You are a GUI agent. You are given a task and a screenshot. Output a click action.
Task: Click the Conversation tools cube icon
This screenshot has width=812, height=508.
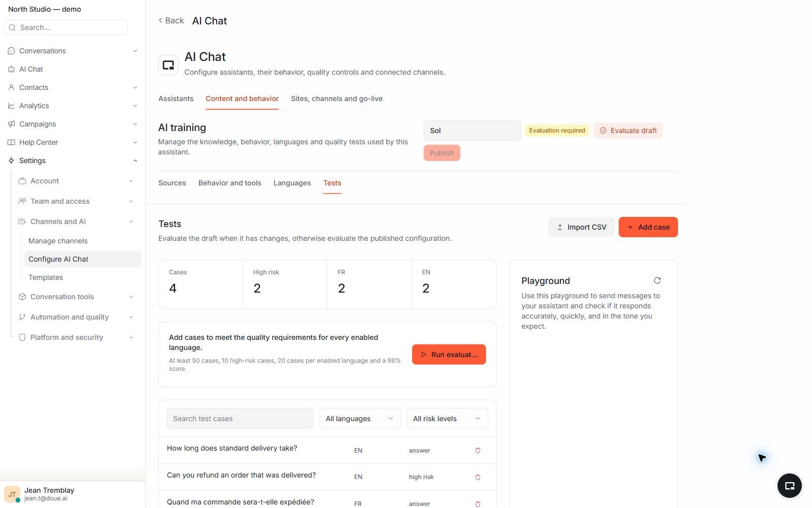(22, 297)
